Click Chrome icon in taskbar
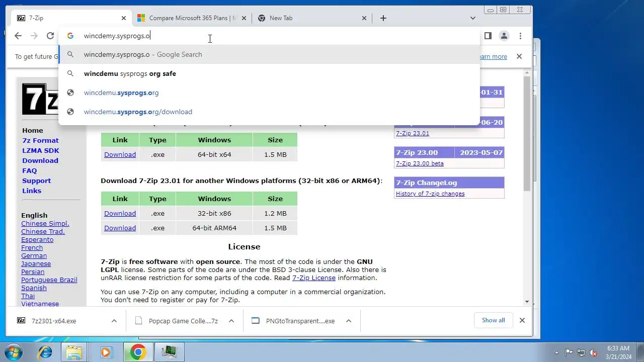 pos(138,352)
